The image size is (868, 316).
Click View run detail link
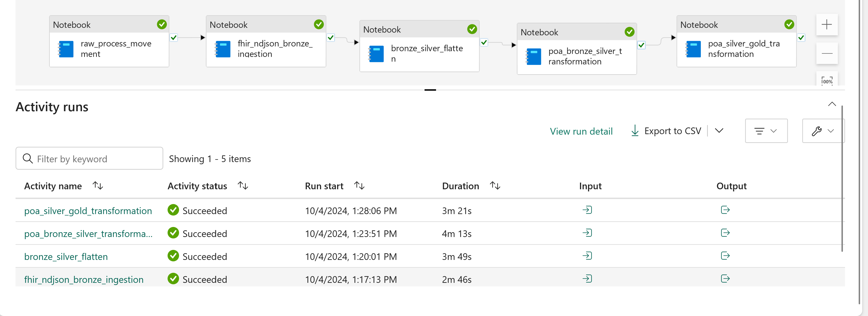tap(581, 131)
